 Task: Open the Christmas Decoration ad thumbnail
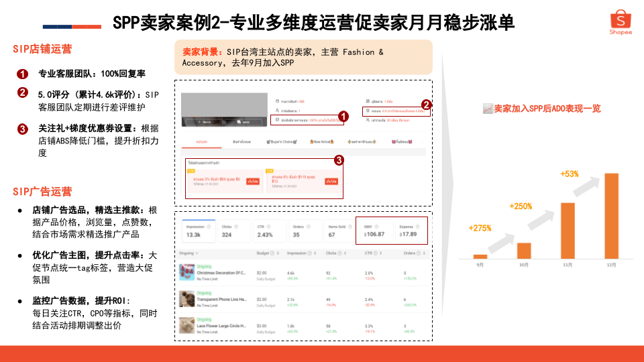(186, 271)
